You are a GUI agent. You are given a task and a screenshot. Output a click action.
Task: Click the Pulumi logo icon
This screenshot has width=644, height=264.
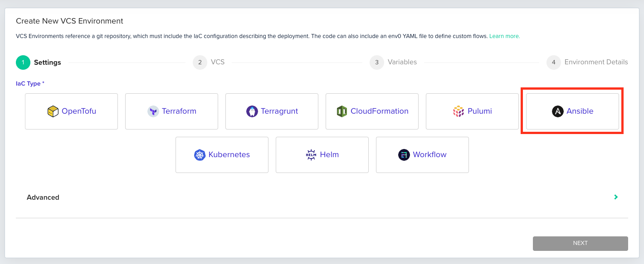(x=459, y=111)
